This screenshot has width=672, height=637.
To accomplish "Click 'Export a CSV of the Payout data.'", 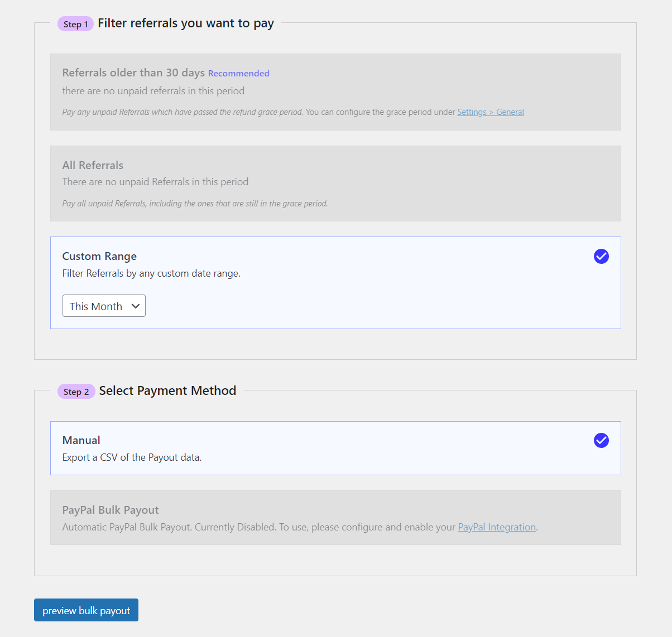I will click(132, 457).
